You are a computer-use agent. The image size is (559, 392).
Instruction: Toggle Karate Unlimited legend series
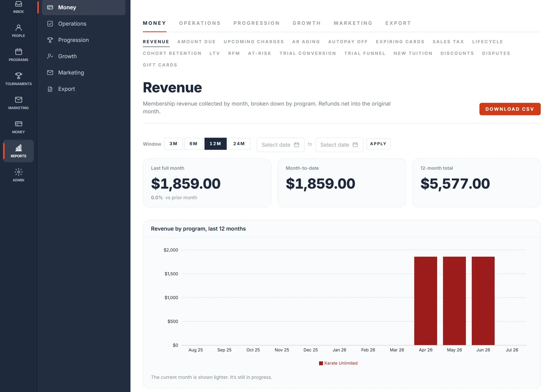338,363
